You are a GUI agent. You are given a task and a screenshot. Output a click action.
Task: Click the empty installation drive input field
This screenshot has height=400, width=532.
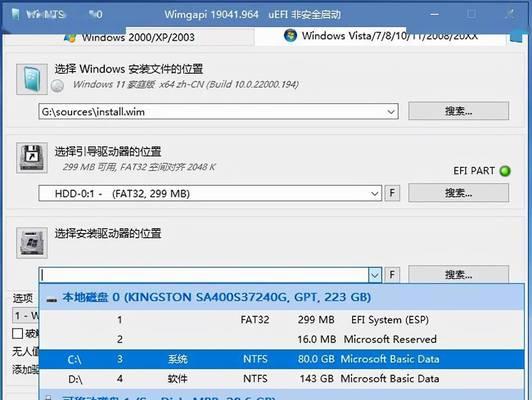pos(204,275)
